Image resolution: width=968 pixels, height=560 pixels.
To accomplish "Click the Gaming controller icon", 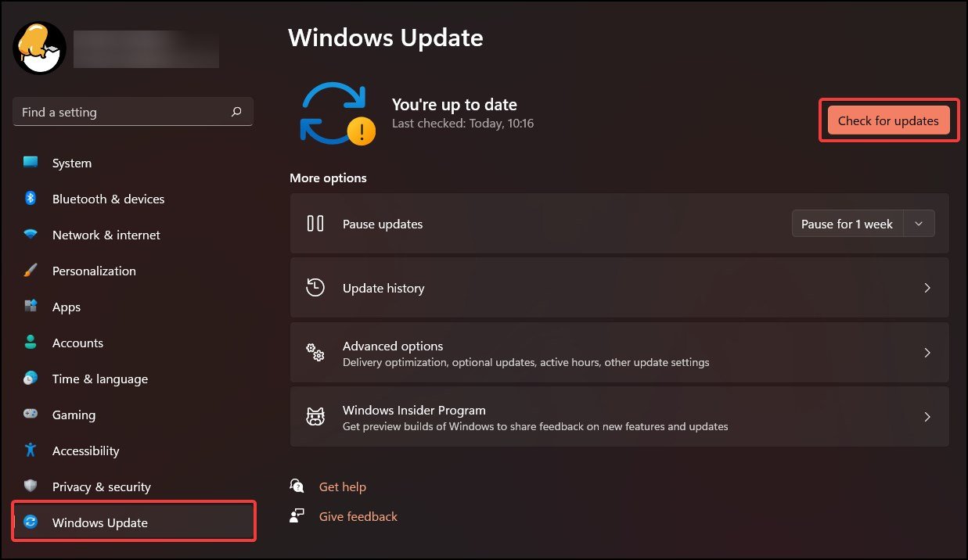I will tap(31, 415).
